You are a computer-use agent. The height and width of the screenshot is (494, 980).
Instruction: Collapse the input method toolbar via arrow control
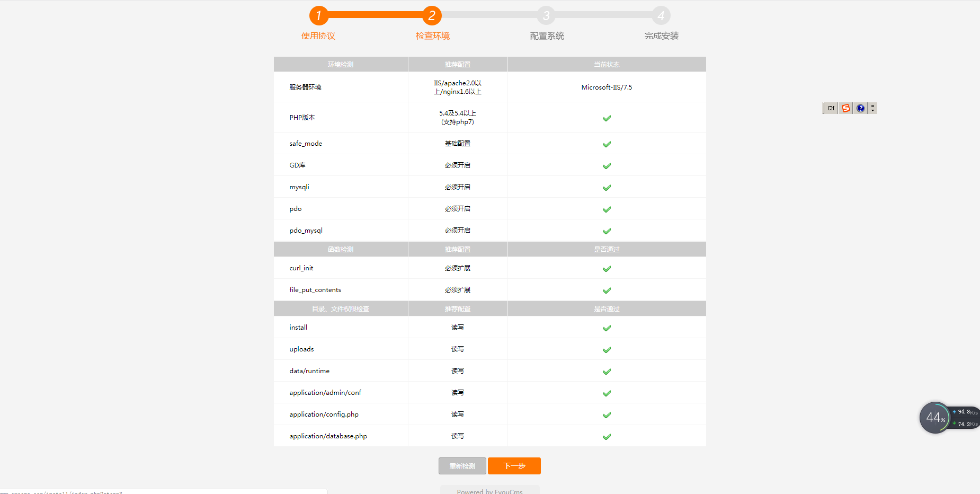pyautogui.click(x=872, y=108)
